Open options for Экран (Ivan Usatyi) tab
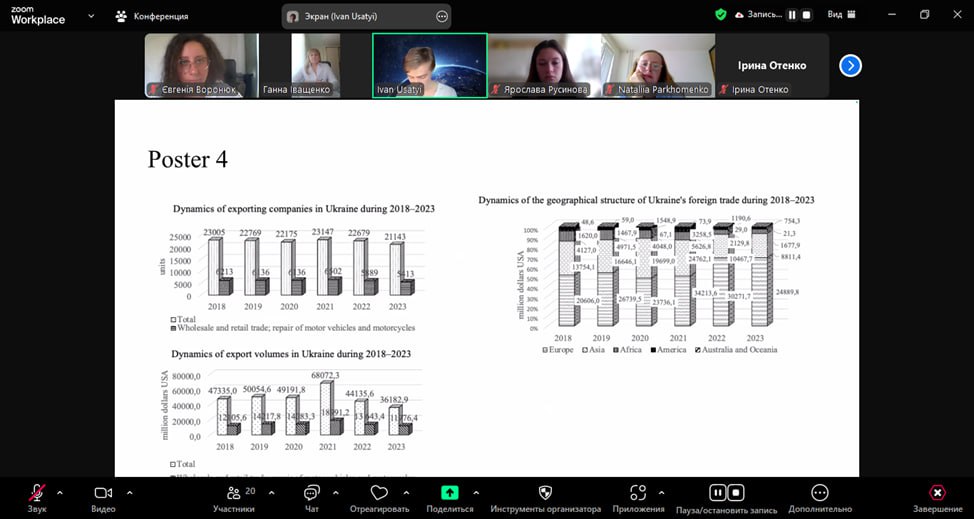Viewport: 974px width, 519px height. (x=442, y=17)
